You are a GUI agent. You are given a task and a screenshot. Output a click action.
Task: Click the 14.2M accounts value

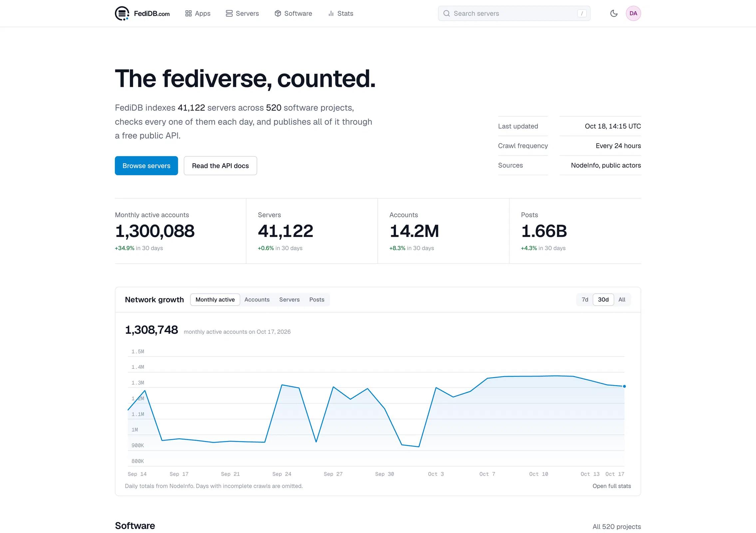pos(414,231)
